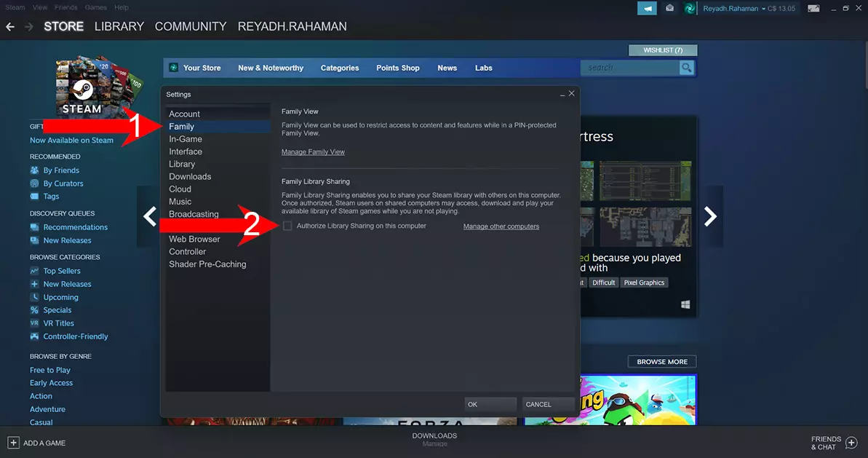Open the Wishlist button
This screenshot has width=868, height=458.
[x=662, y=50]
